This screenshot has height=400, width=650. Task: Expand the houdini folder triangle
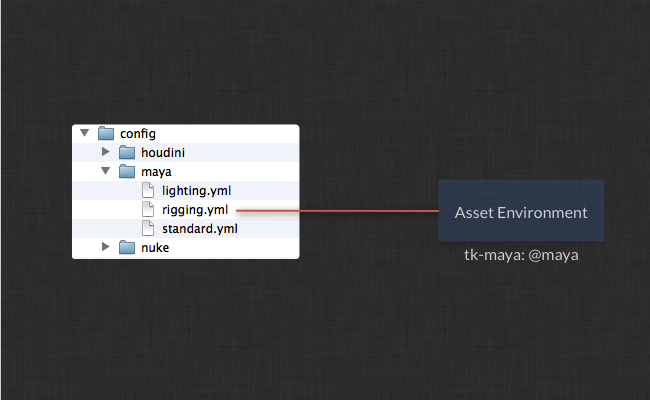pos(106,152)
